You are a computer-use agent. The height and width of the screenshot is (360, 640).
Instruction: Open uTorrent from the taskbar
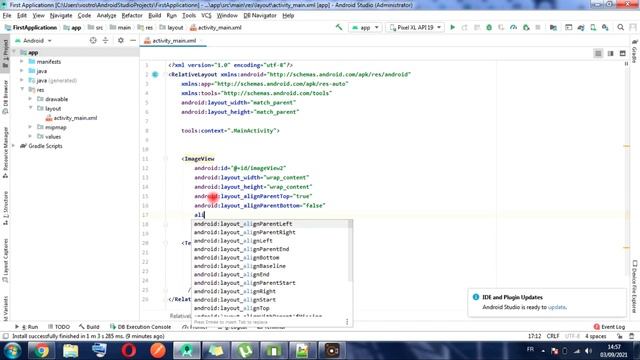pos(244,350)
